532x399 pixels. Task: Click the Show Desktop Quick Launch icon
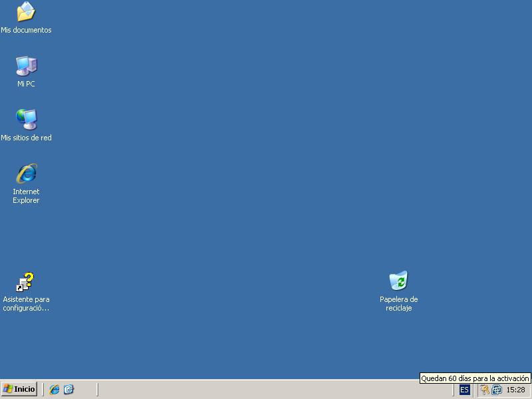pos(68,389)
